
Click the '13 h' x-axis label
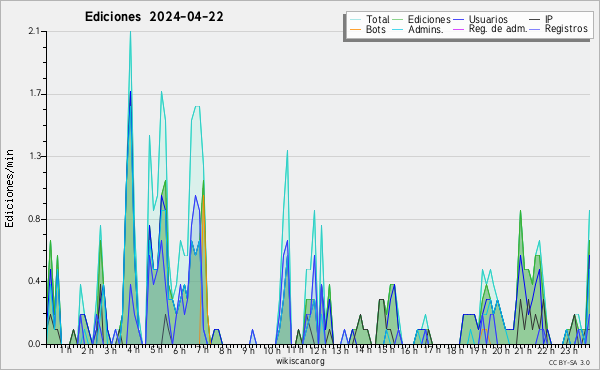pyautogui.click(x=340, y=350)
